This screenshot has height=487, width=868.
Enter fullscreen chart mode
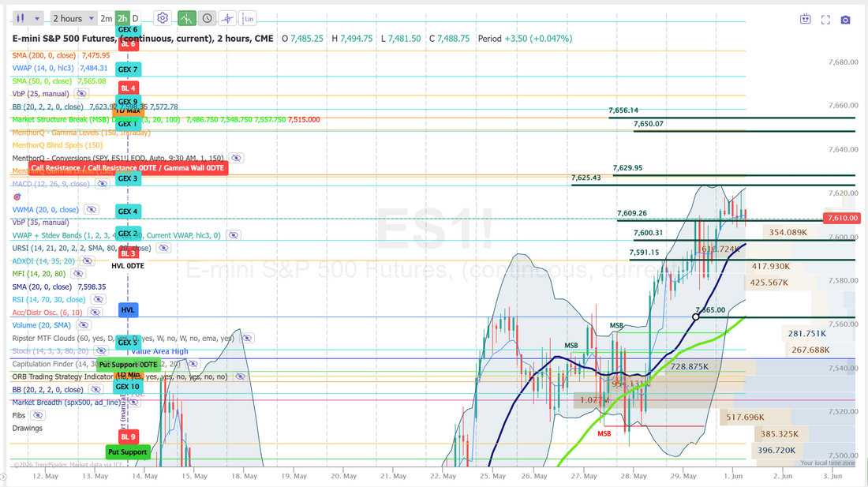pos(825,20)
